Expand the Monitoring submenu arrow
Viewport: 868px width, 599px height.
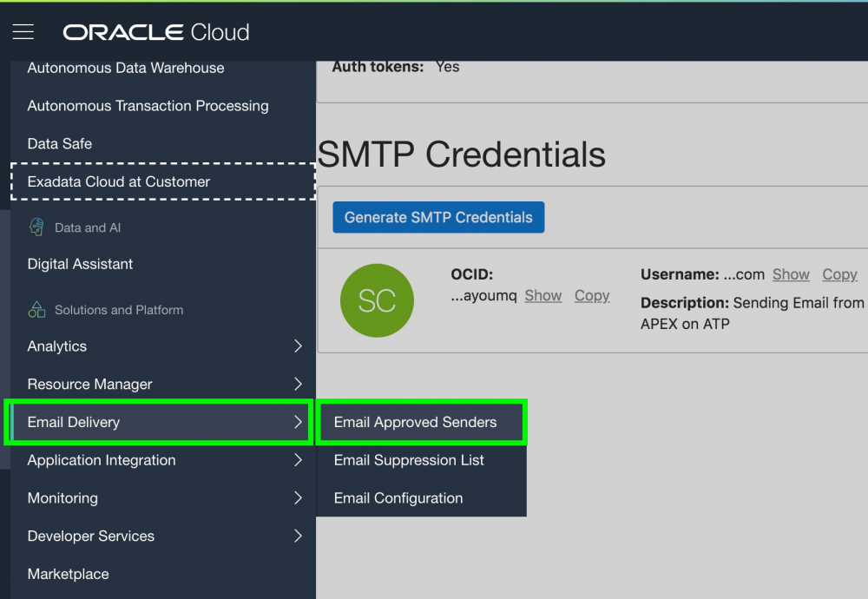click(298, 498)
